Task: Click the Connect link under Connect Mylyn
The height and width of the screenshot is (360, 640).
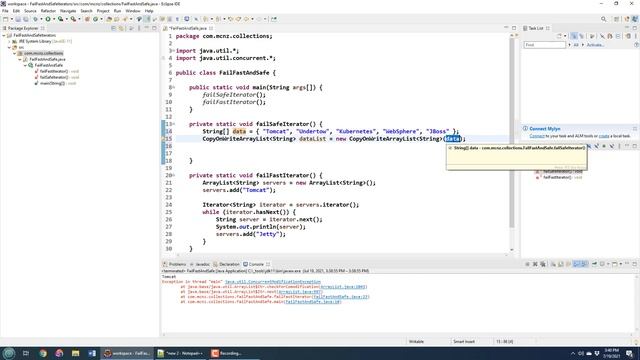Action: (x=537, y=136)
